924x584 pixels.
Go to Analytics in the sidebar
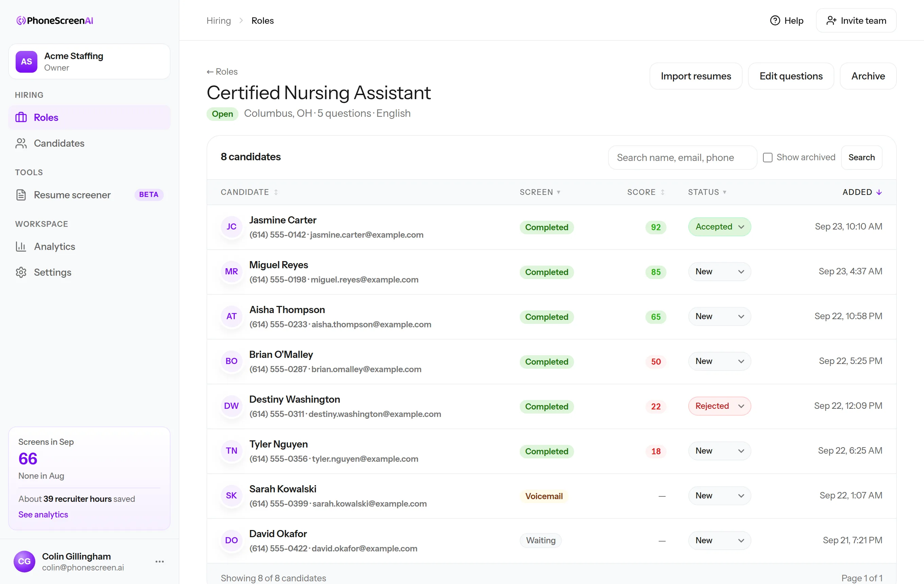[x=89, y=246]
